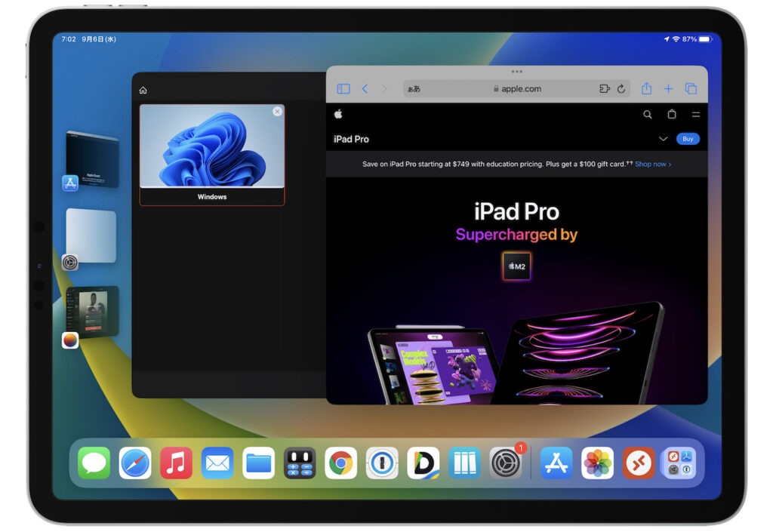This screenshot has width=773, height=532.
Task: Go back in Safari
Action: [365, 89]
